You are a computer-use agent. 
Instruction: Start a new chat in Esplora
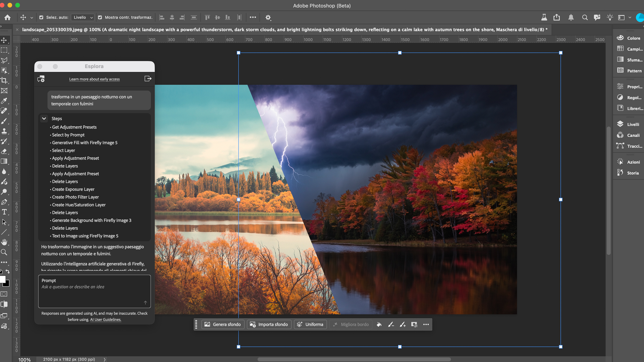point(41,79)
